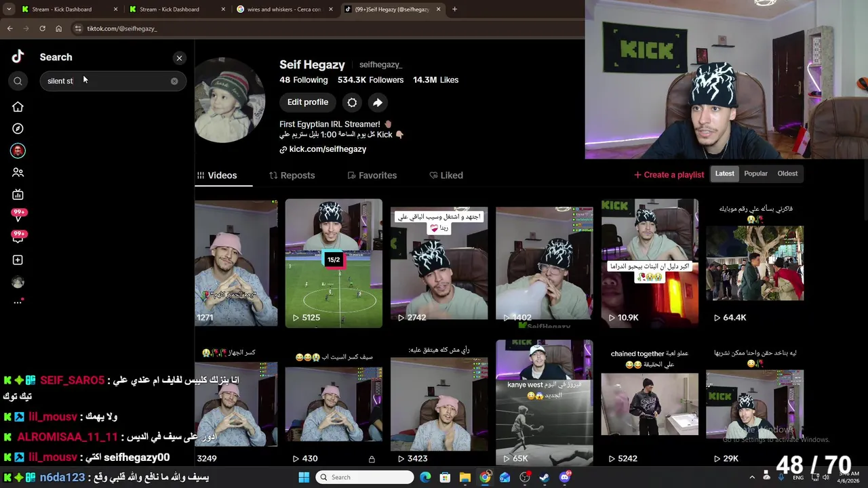Viewport: 868px width, 488px height.
Task: Open the pink hat video with 1271 views
Action: pos(236,263)
